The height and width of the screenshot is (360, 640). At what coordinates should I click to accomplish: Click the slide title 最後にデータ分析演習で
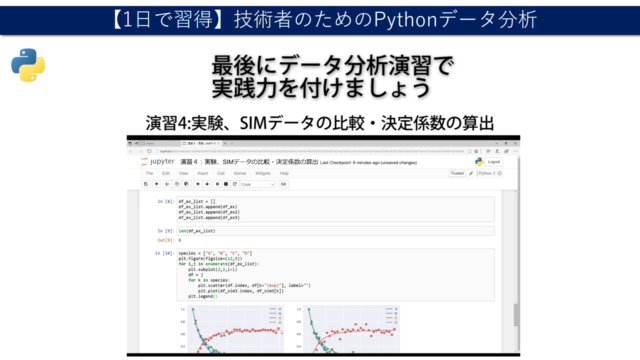click(332, 65)
